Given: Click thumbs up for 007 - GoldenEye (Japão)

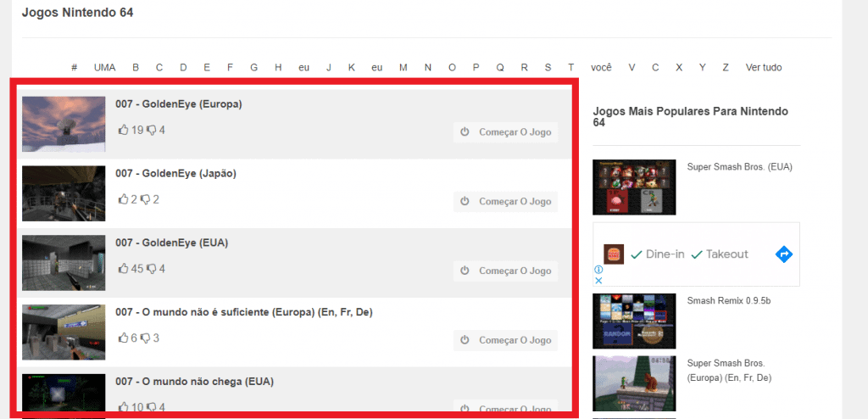Looking at the screenshot, I should 123,199.
